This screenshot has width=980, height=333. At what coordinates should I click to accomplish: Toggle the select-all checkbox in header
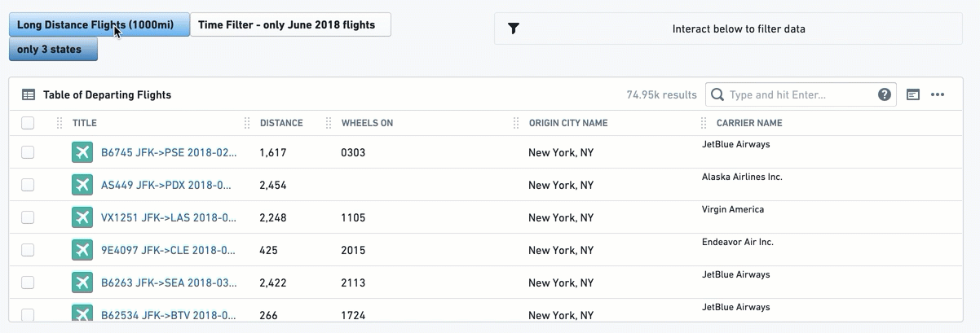tap(28, 123)
